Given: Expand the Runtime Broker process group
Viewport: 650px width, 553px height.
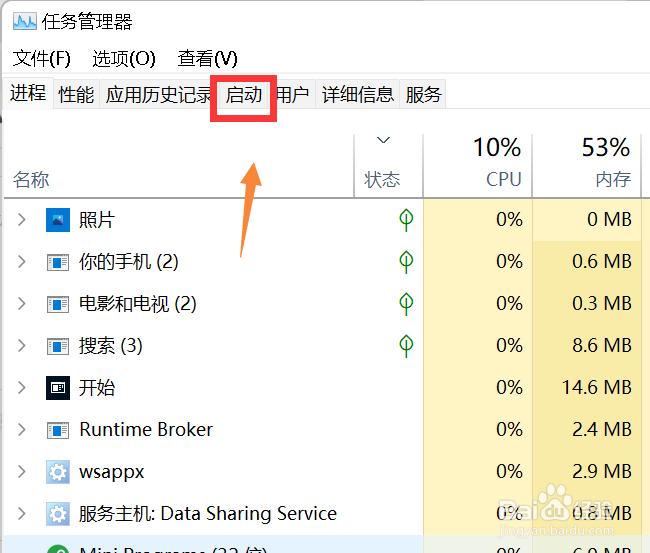Looking at the screenshot, I should coord(22,430).
